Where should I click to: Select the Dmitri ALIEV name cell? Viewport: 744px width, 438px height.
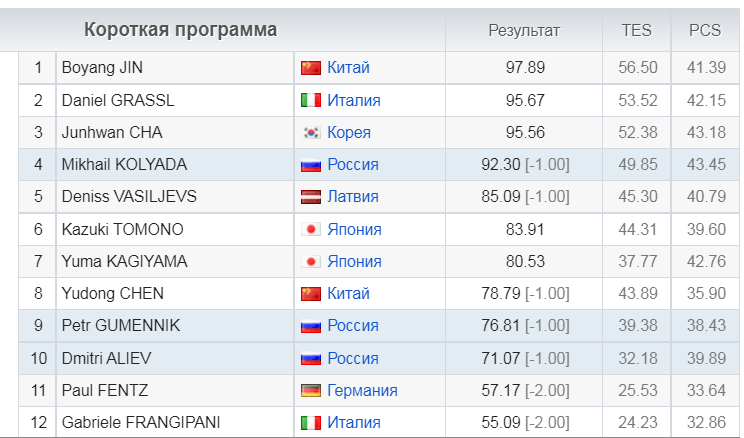[175, 358]
